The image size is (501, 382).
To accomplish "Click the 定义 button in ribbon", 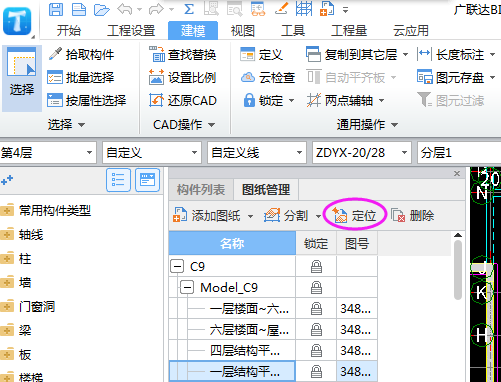I will coord(262,54).
